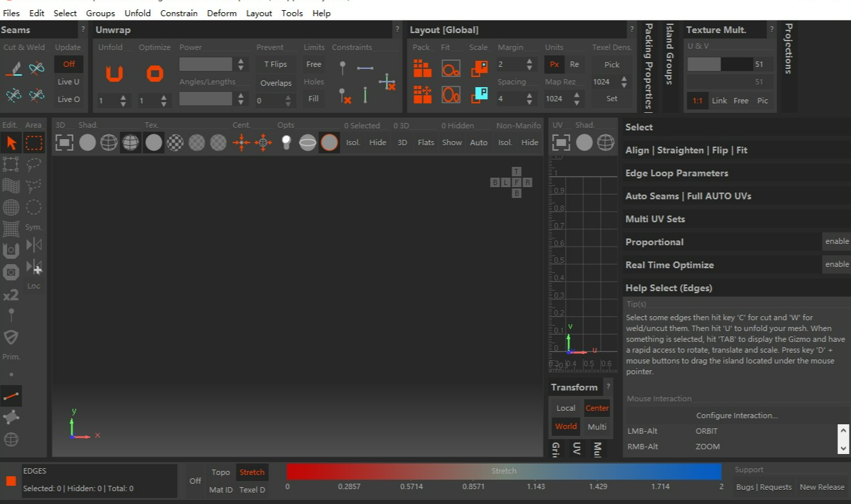Screen dimensions: 851x504
Task: Click the Scale icon with orange P square
Action: [480, 68]
